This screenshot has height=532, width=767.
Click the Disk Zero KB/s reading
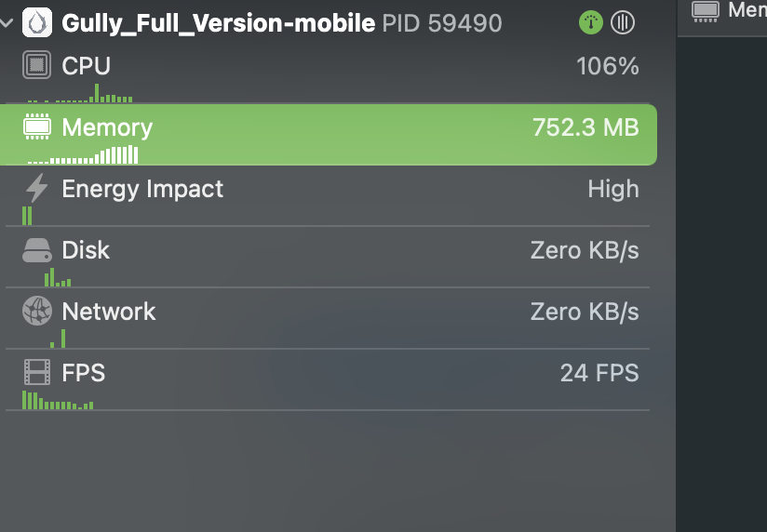click(x=585, y=250)
